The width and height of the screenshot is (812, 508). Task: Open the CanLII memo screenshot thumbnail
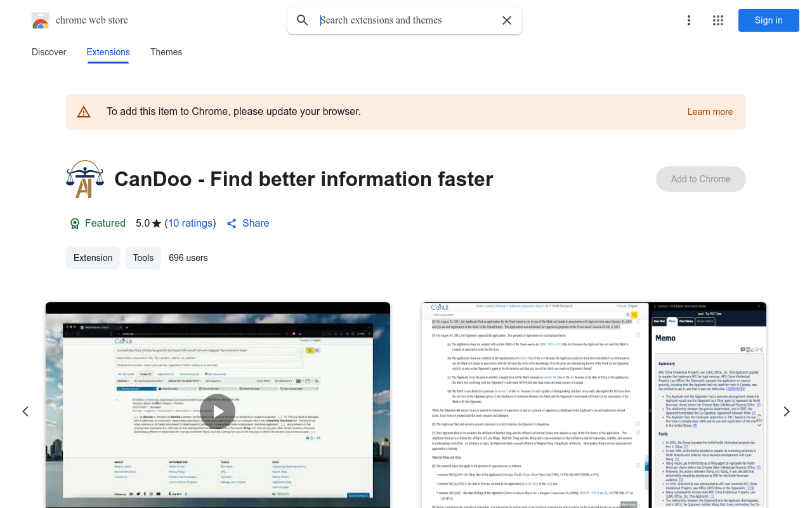(594, 405)
